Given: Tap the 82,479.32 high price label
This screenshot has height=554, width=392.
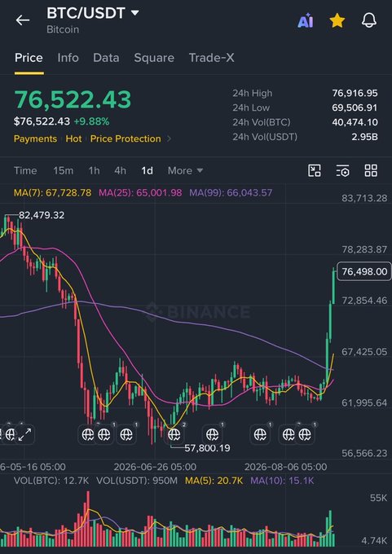Looking at the screenshot, I should (42, 215).
